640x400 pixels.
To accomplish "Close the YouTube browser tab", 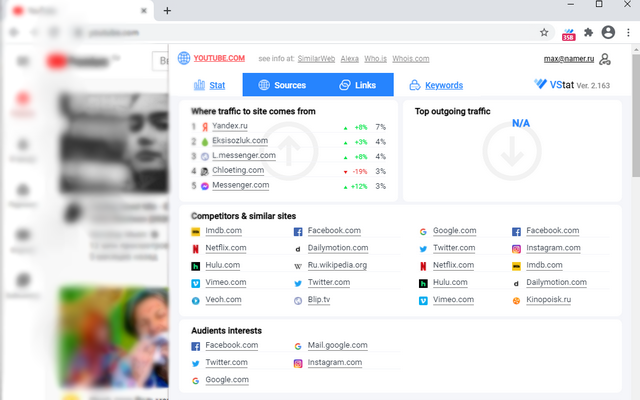I will [144, 11].
